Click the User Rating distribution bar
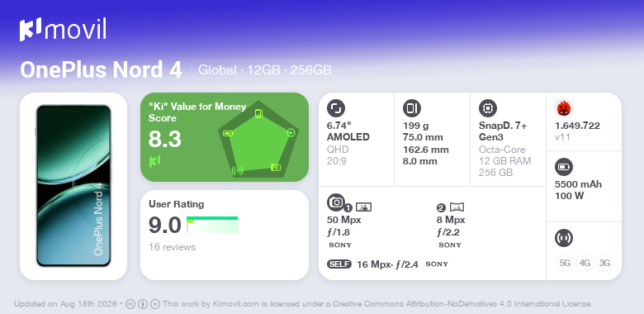The height and width of the screenshot is (314, 644). pyautogui.click(x=212, y=225)
